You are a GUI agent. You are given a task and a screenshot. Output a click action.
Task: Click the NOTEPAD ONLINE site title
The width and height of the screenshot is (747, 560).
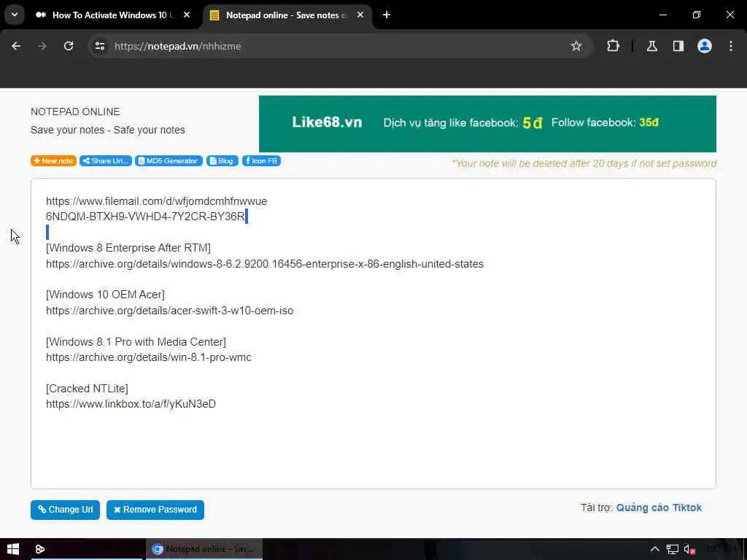pyautogui.click(x=75, y=112)
